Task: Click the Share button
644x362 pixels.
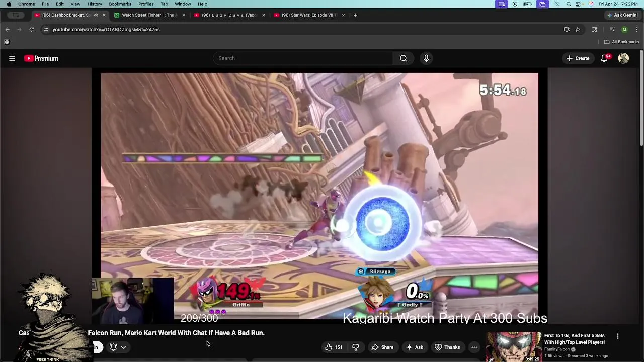Action: tap(382, 347)
